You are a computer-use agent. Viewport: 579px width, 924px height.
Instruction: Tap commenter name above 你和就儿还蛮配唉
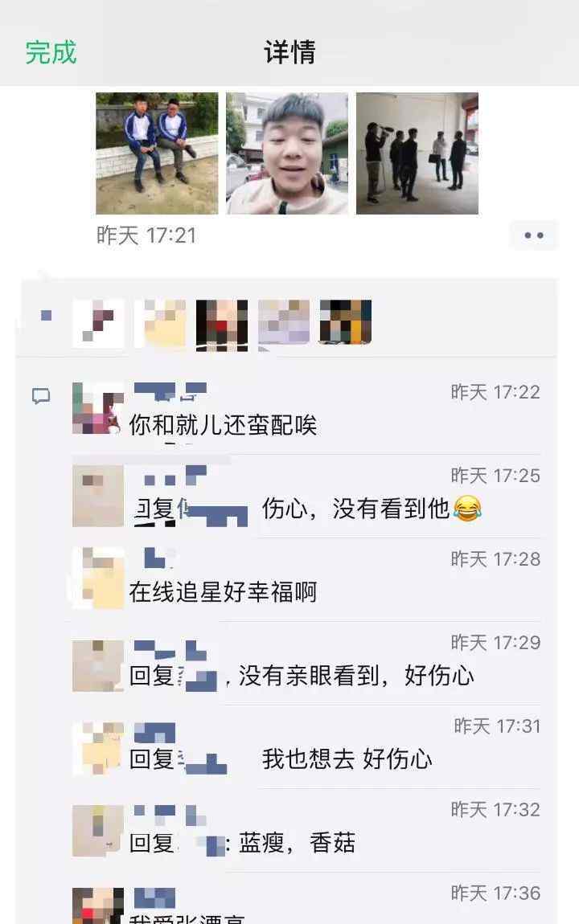coord(170,390)
